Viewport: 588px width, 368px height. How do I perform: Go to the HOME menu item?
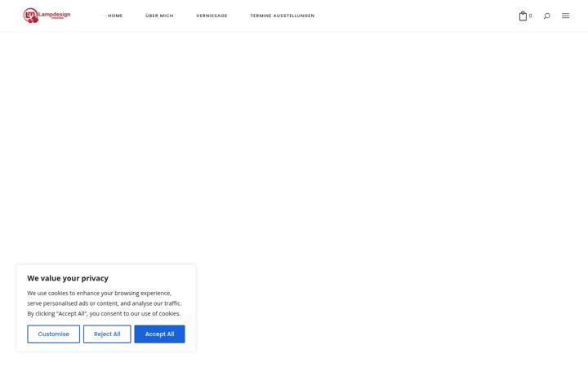click(x=115, y=16)
